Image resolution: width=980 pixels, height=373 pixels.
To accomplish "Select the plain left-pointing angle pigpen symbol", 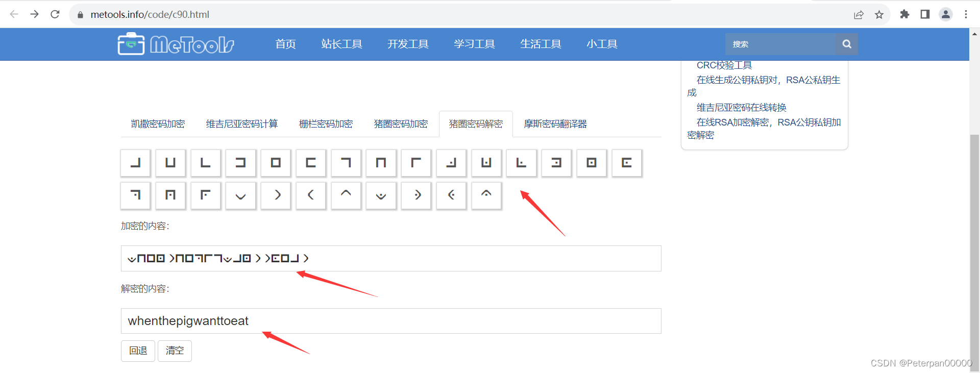I will tap(311, 195).
